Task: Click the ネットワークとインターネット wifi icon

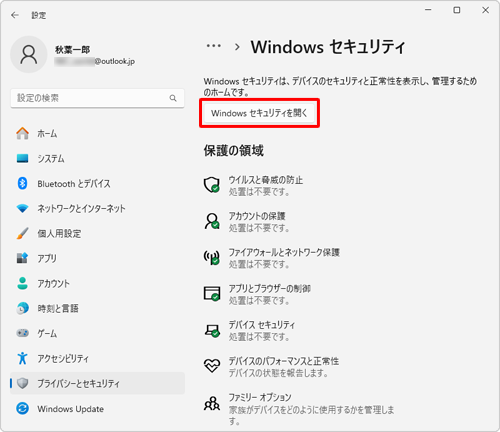Action: tap(22, 209)
